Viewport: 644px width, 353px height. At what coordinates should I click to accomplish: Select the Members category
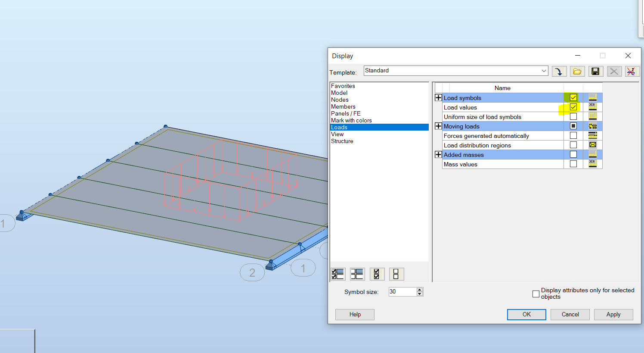coord(343,106)
